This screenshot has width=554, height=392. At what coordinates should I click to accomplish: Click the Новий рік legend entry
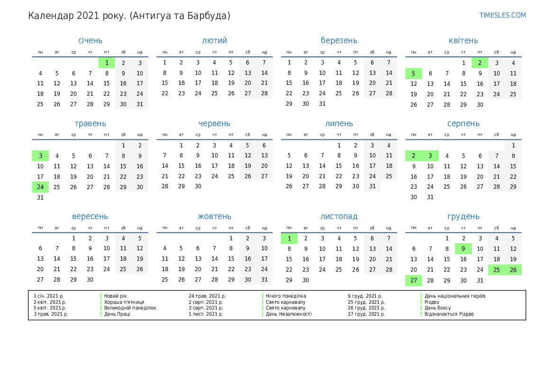tap(115, 296)
